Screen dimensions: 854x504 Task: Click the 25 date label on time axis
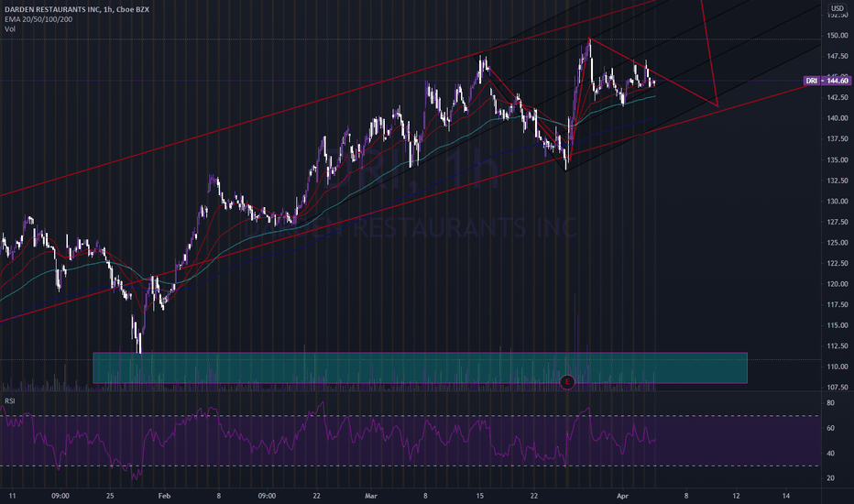pyautogui.click(x=110, y=496)
